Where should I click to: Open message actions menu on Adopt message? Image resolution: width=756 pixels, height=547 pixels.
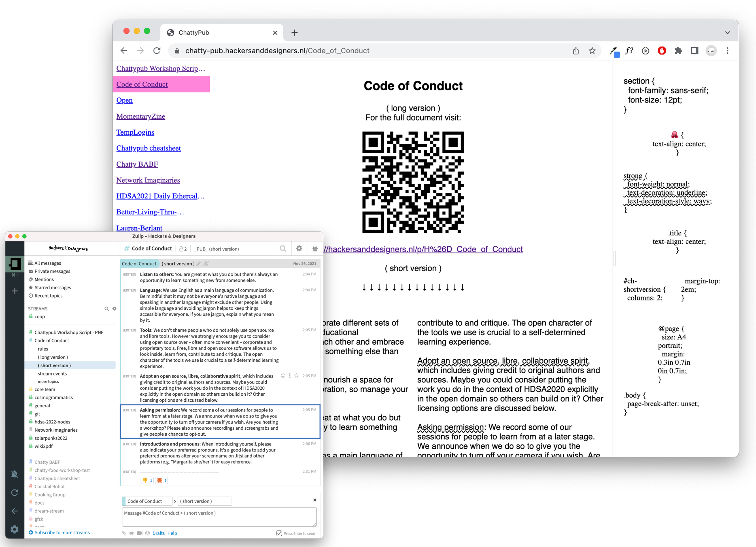290,376
